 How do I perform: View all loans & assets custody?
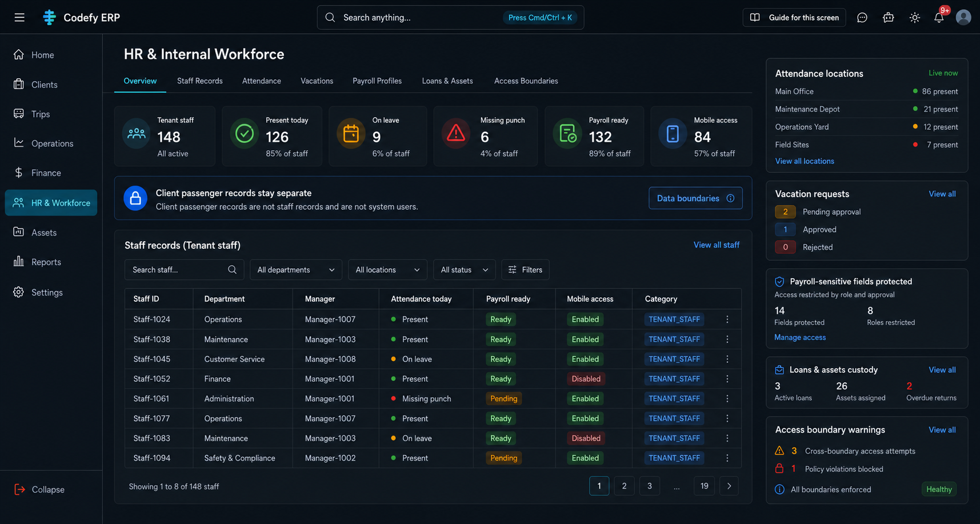pos(942,370)
